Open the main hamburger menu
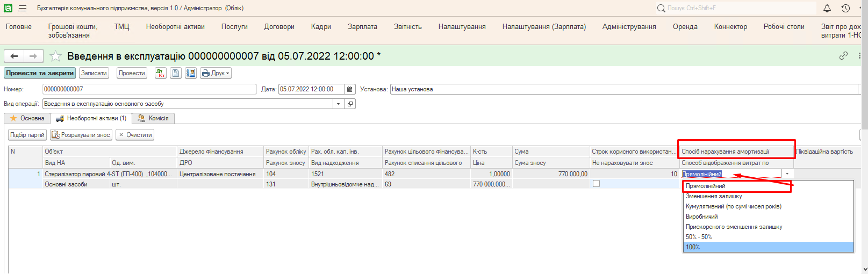This screenshot has width=868, height=274. click(23, 8)
